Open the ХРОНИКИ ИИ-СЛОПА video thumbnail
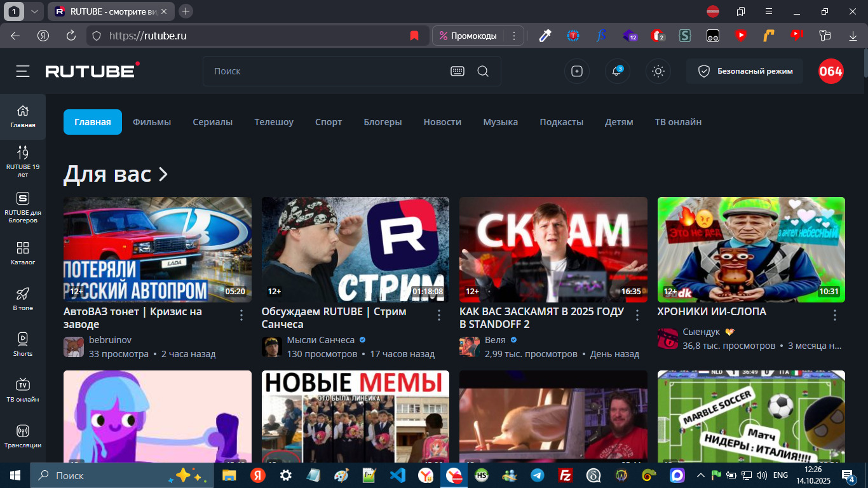The width and height of the screenshot is (868, 488). point(751,249)
